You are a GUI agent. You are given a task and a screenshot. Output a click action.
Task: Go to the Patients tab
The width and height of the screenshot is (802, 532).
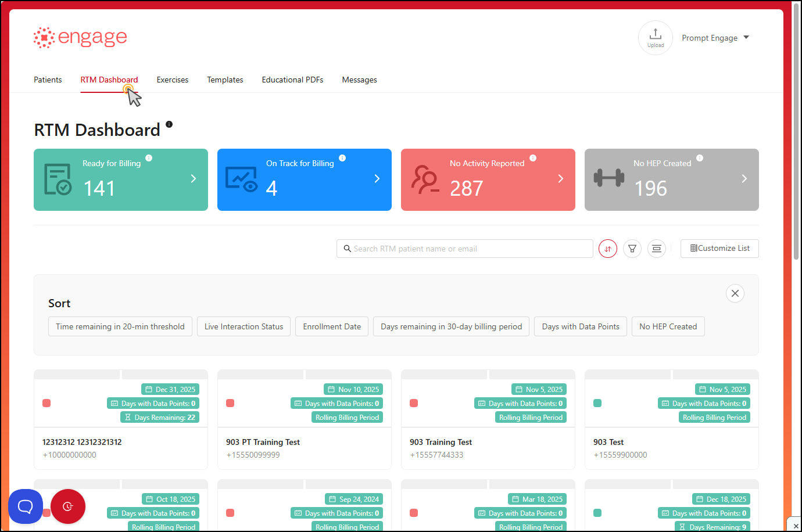(48, 80)
